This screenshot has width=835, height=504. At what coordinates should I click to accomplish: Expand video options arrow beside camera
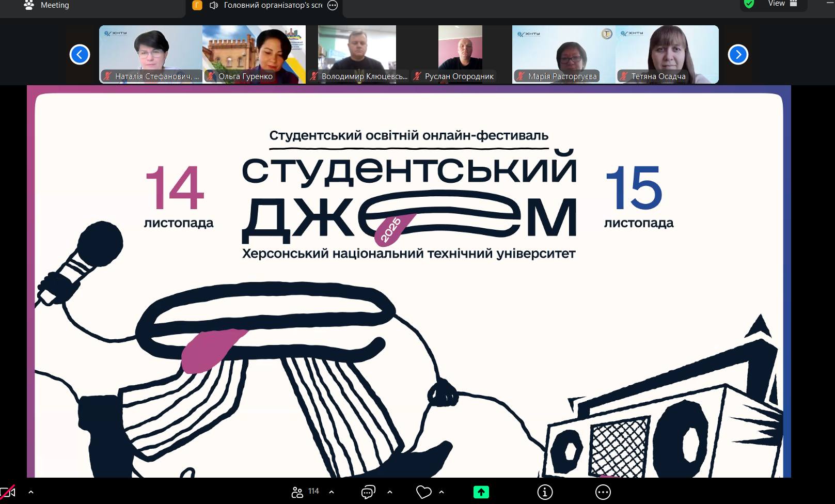click(31, 492)
